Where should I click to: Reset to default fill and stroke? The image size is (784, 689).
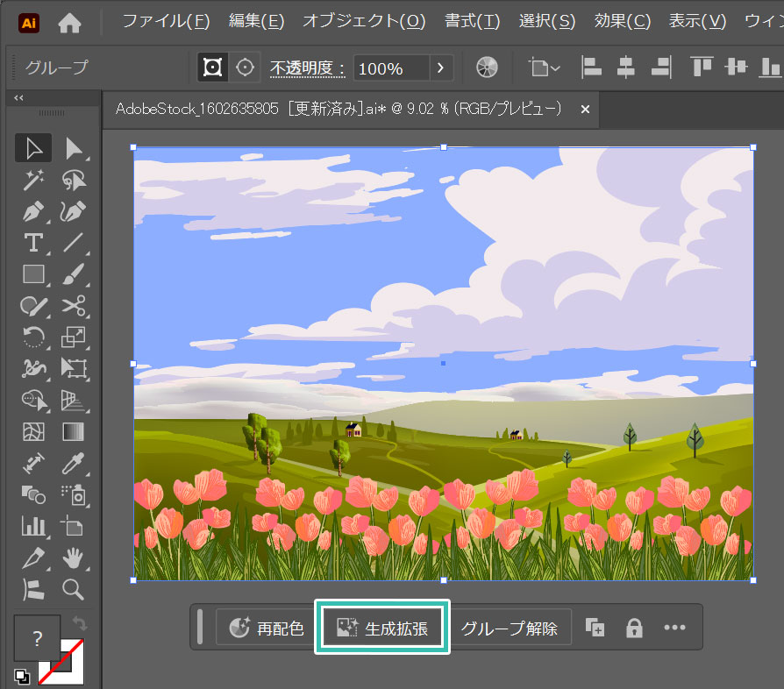(x=20, y=676)
